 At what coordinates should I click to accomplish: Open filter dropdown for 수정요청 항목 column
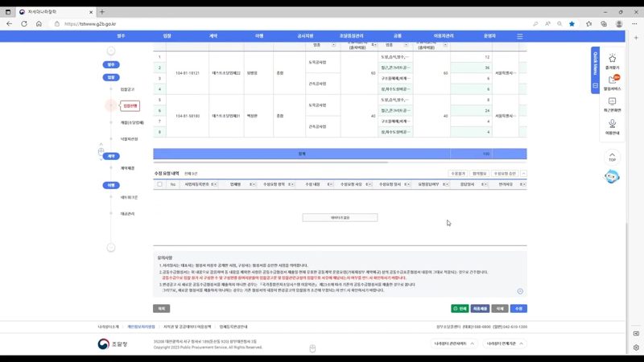[x=291, y=184]
